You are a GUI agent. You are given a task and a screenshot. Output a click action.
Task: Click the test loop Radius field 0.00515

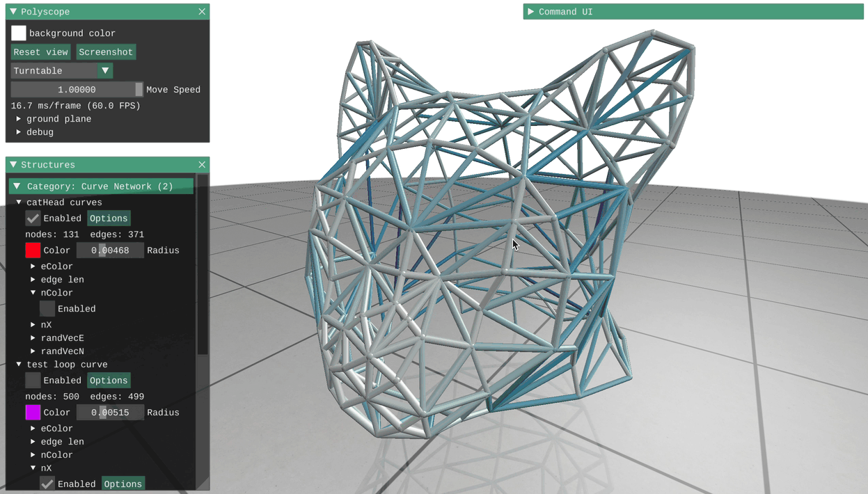(x=110, y=413)
